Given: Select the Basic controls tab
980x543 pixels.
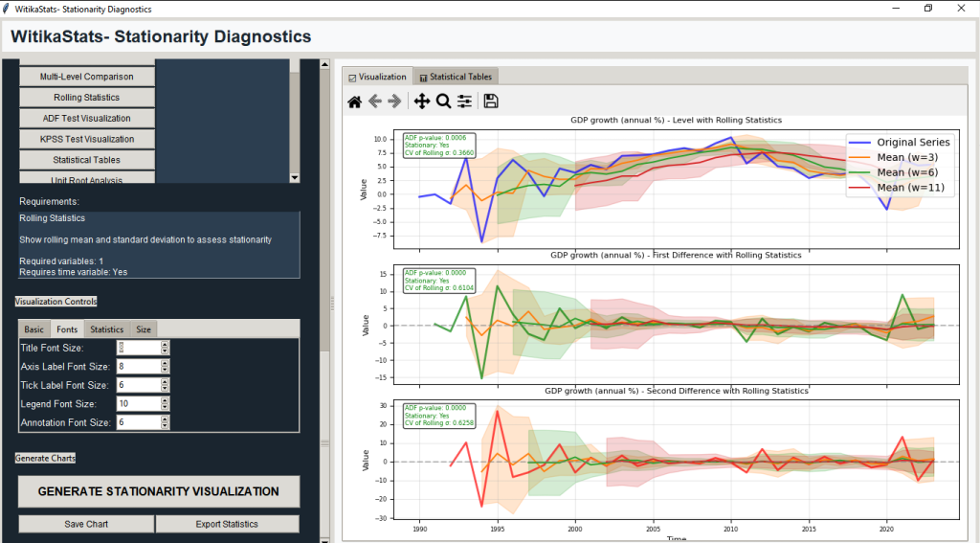Looking at the screenshot, I should (x=33, y=329).
